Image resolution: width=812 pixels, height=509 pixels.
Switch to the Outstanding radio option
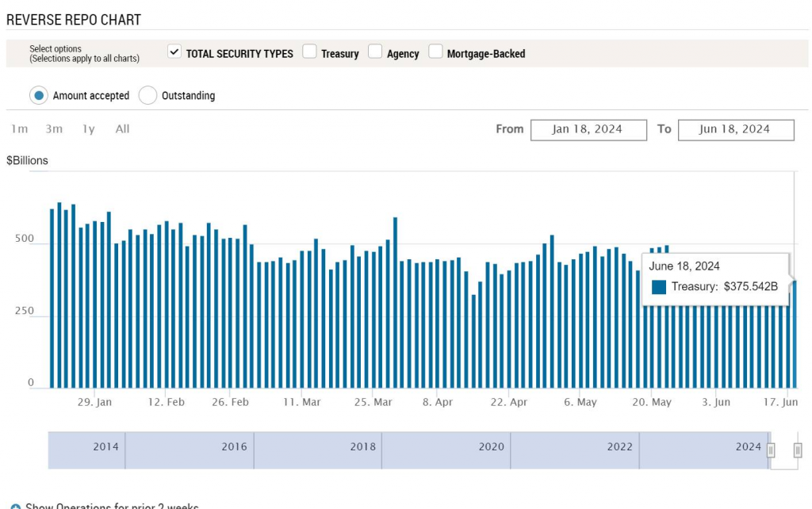pyautogui.click(x=147, y=96)
